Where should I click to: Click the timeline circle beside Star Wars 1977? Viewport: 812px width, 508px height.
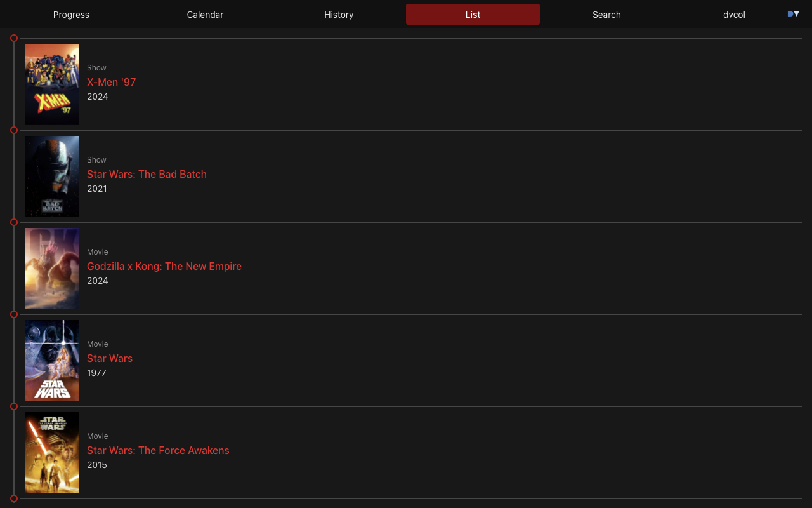pyautogui.click(x=13, y=314)
